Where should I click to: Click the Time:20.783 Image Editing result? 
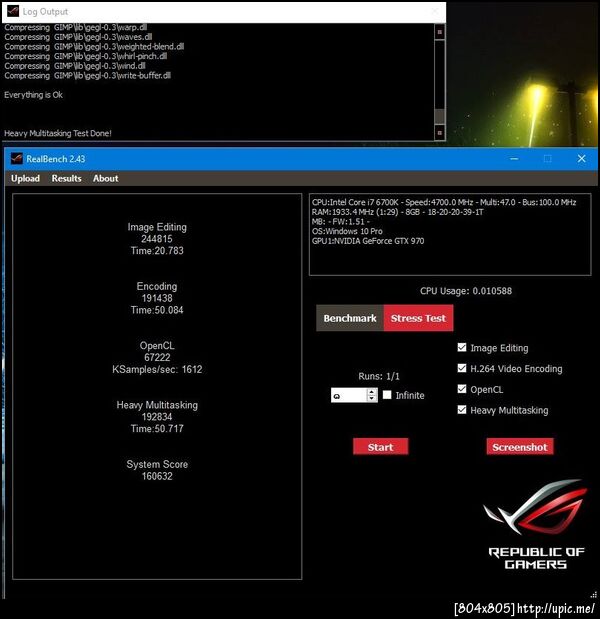coord(157,251)
